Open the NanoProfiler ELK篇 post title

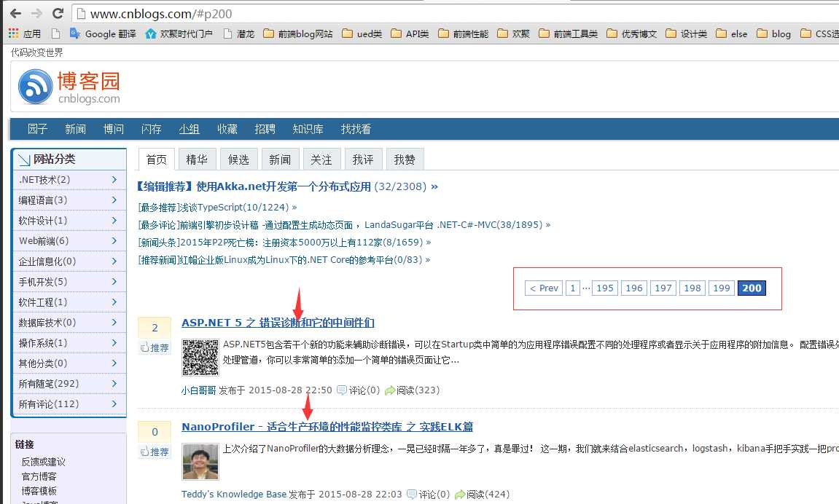pyautogui.click(x=327, y=427)
